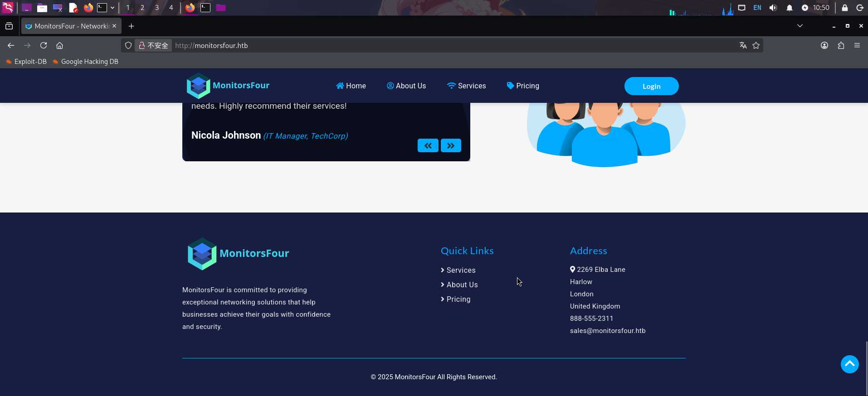The image size is (868, 396).
Task: Click the clock showing 10:50
Action: (x=821, y=8)
